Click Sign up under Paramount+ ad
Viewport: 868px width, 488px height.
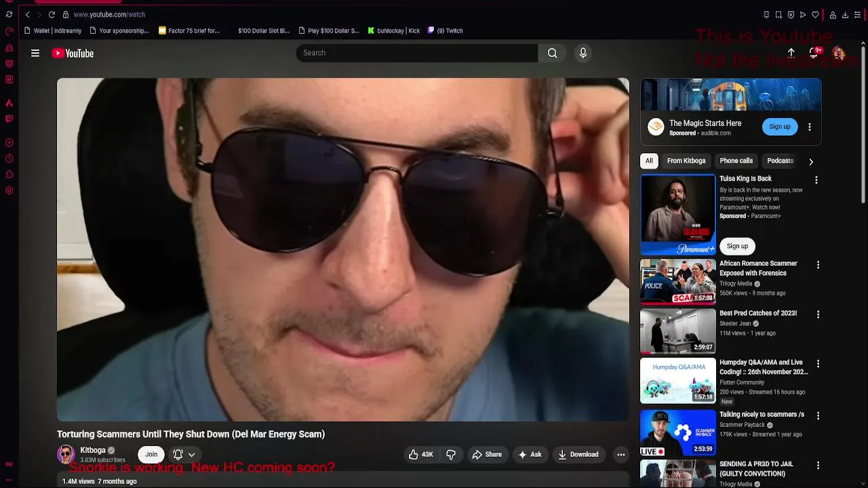pyautogui.click(x=737, y=246)
